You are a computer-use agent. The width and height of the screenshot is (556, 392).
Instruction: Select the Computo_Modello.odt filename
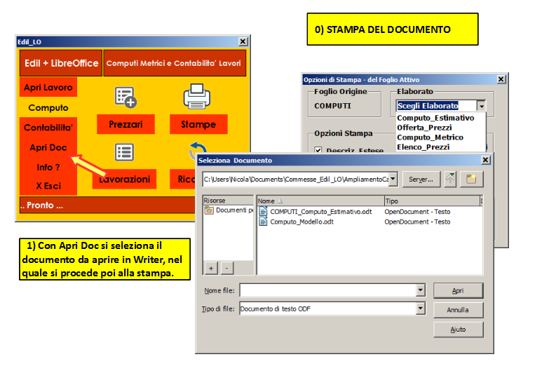click(x=301, y=222)
